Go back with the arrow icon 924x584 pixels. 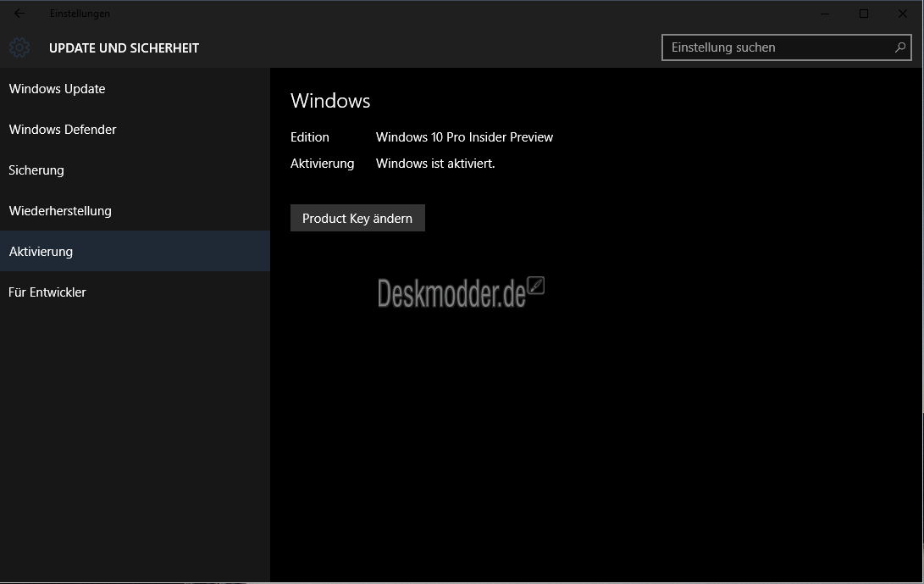pyautogui.click(x=19, y=13)
